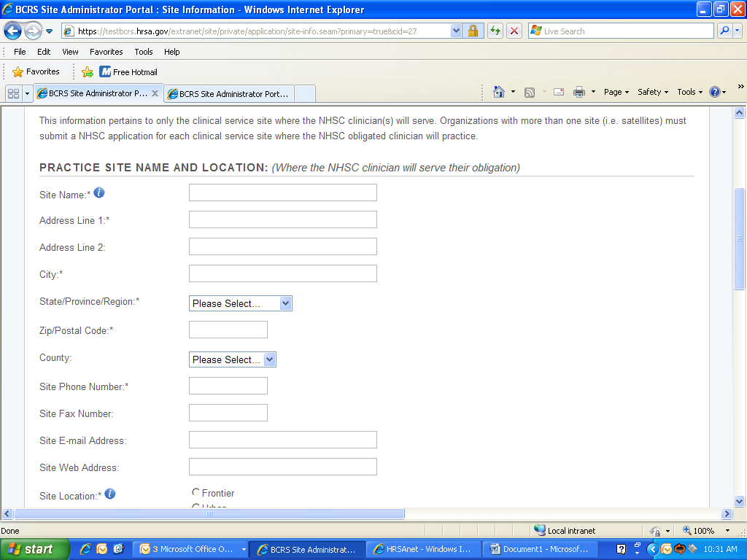Click the Site Phone Number field
Screen dimensions: 747x560
tap(228, 386)
